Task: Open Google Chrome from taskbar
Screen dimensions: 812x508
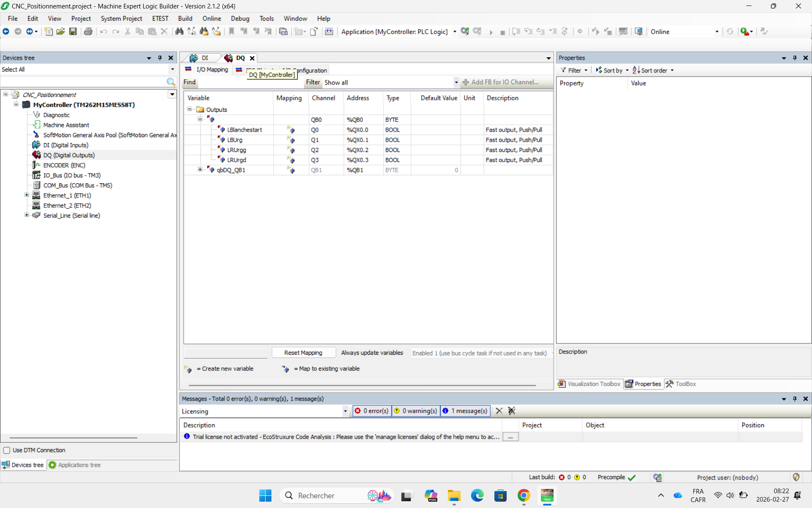Action: tap(524, 495)
